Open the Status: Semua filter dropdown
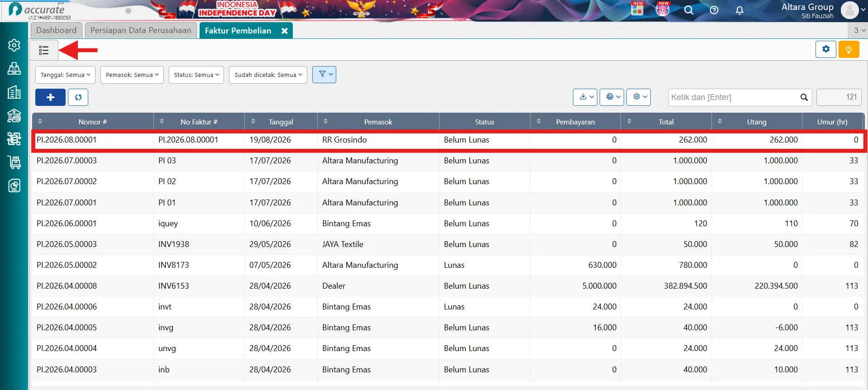This screenshot has width=868, height=390. point(196,75)
